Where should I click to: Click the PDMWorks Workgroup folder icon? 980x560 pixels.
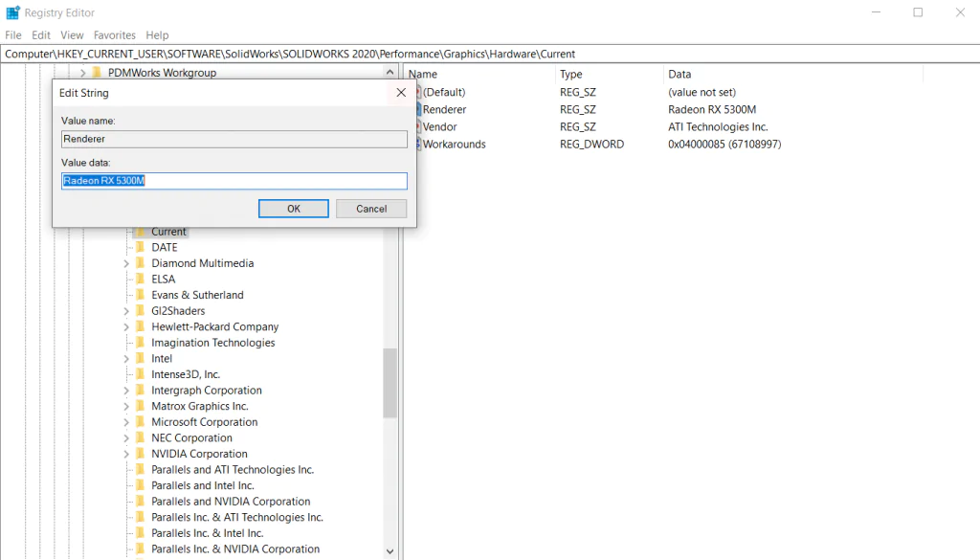point(97,73)
